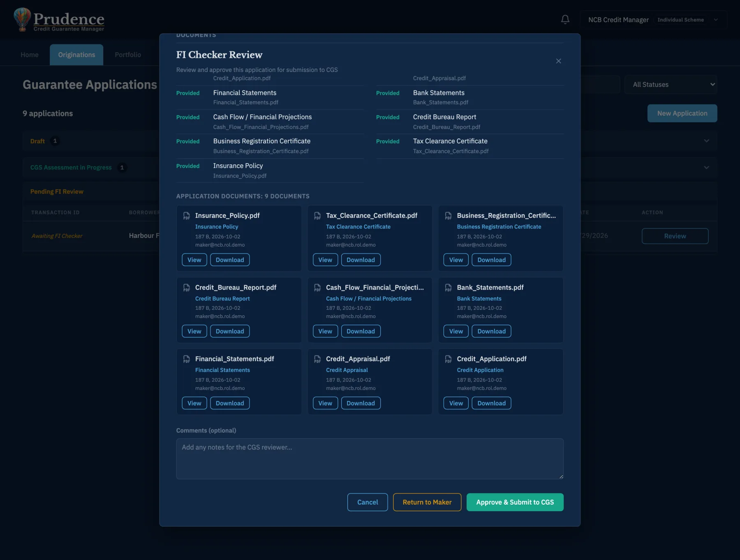Click the Prudence balloon logo
The height and width of the screenshot is (560, 740).
pos(22,19)
